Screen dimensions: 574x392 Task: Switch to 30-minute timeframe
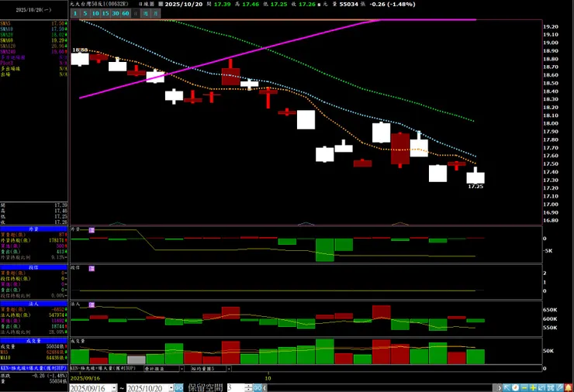coord(116,13)
